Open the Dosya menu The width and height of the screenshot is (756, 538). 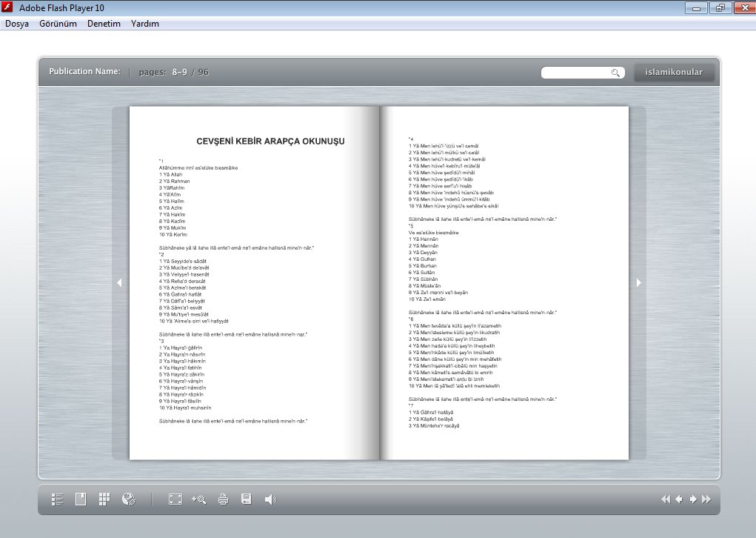[x=17, y=24]
